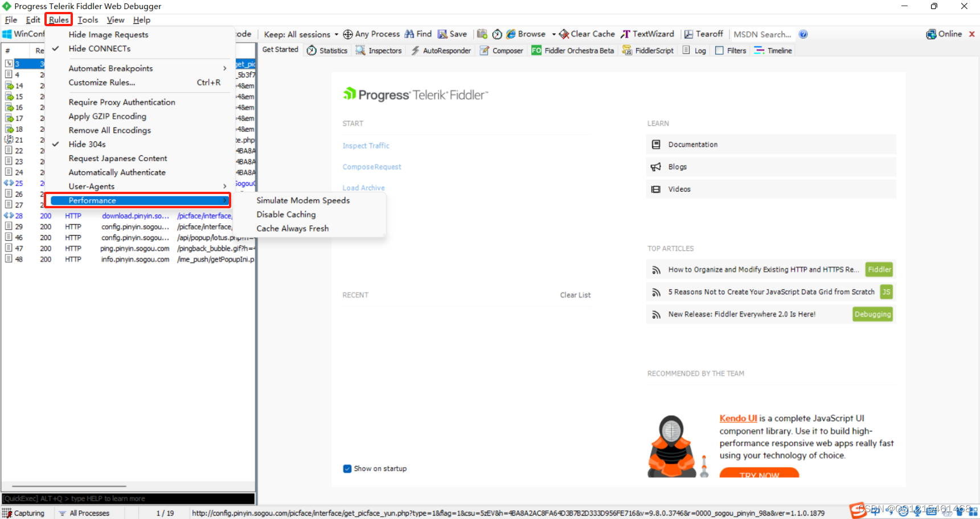The image size is (980, 519).
Task: Click the FiddlerScript tab icon
Action: (627, 51)
